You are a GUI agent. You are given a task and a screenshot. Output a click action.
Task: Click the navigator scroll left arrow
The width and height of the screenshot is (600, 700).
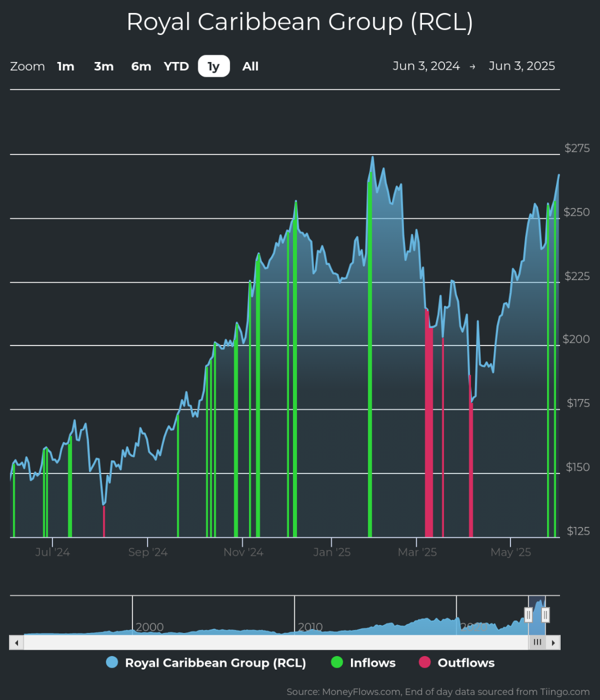coord(16,643)
